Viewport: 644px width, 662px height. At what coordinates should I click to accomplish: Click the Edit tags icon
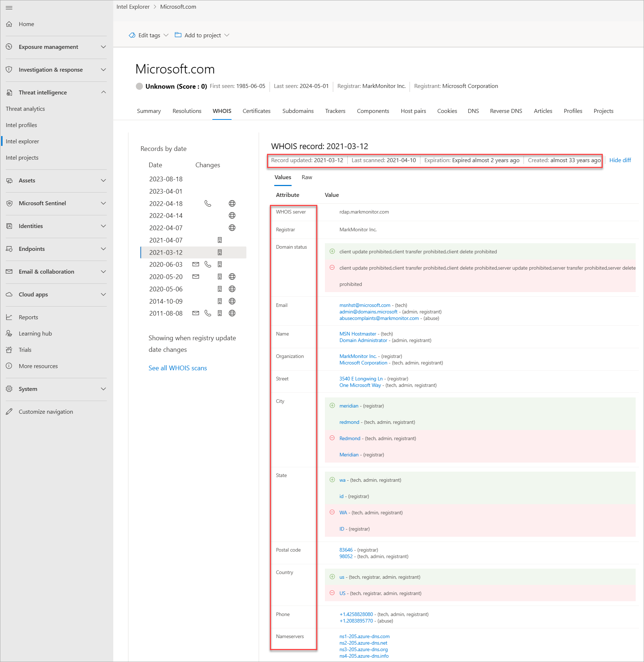132,35
